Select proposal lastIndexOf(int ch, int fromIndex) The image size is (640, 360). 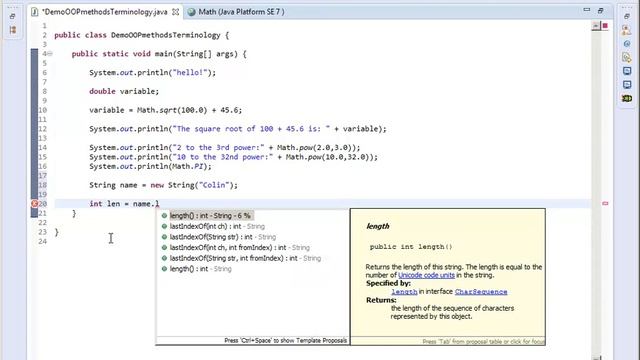click(x=240, y=247)
